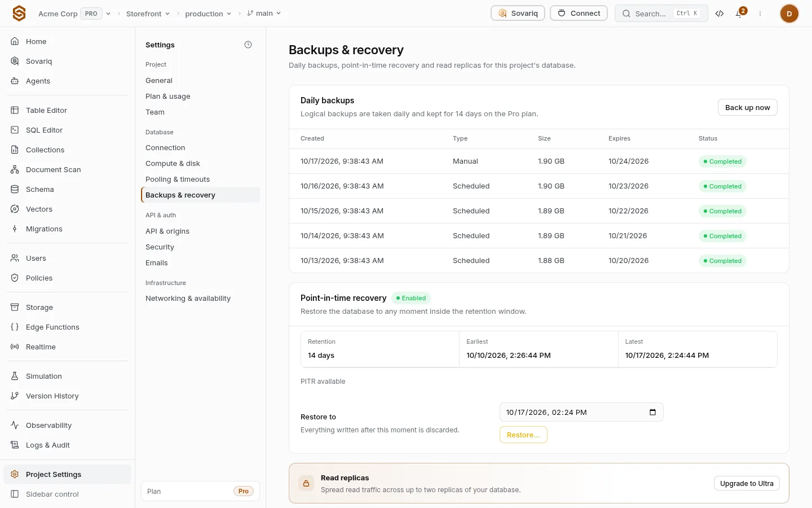Expand the main branch selector
The width and height of the screenshot is (812, 508).
pyautogui.click(x=264, y=14)
